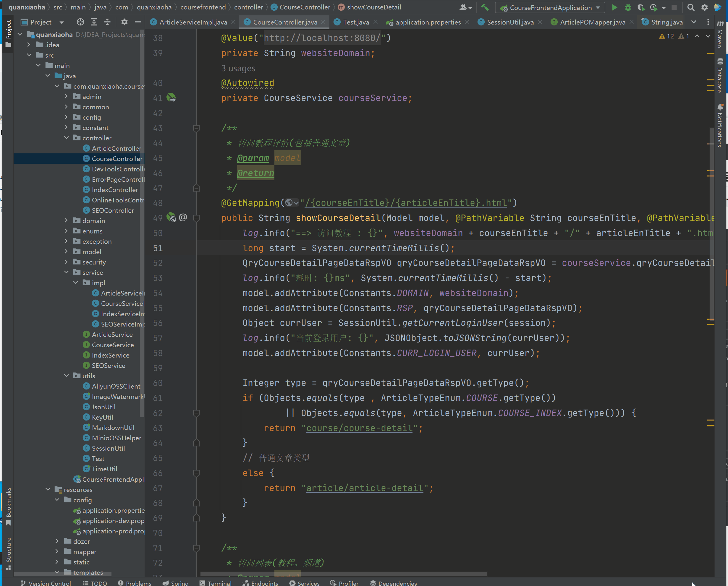Click the editor horizontal scrollbar
Screen dimensions: 728x586
pyautogui.click(x=344, y=574)
